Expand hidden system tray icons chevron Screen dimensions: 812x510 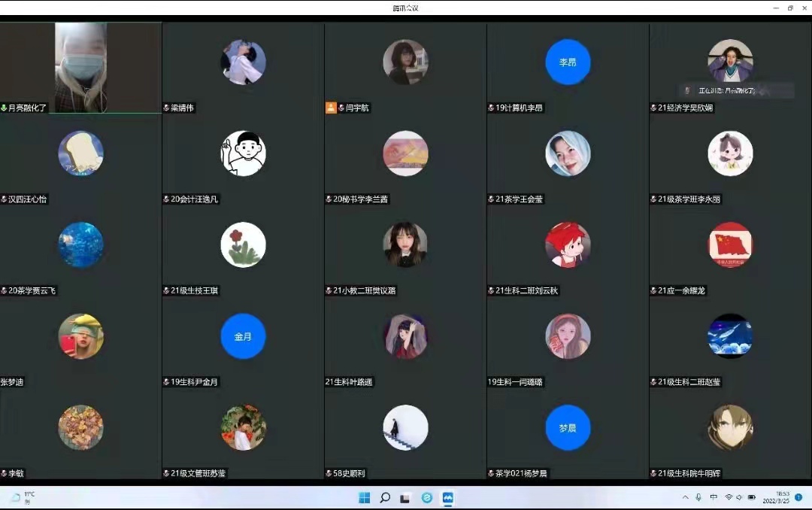pos(685,497)
